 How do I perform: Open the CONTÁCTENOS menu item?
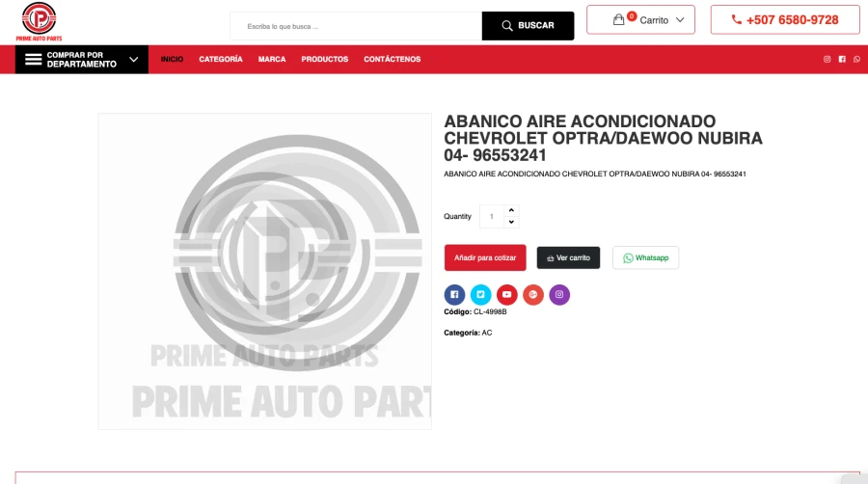coord(392,59)
